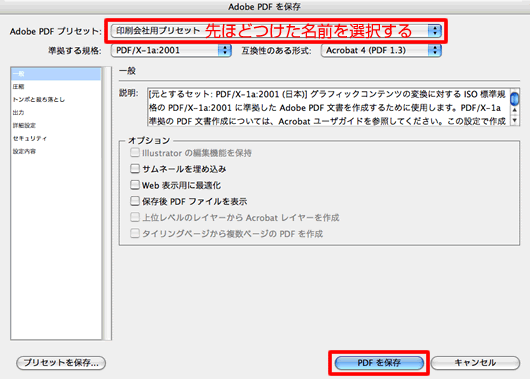530x379 pixels.
Task: Click the description scrollbar blue thumb
Action: [514, 99]
